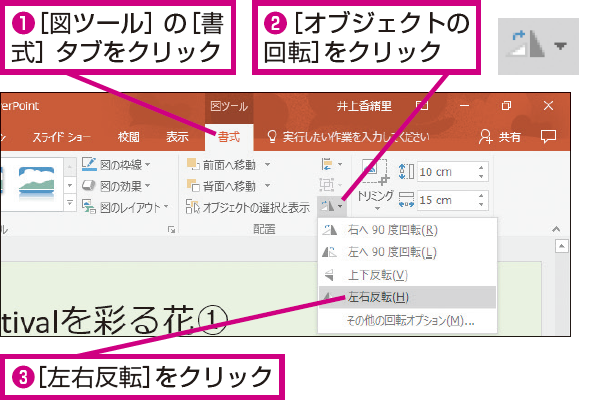Open the スライド ショー tab
This screenshot has width=600, height=400.
click(61, 137)
